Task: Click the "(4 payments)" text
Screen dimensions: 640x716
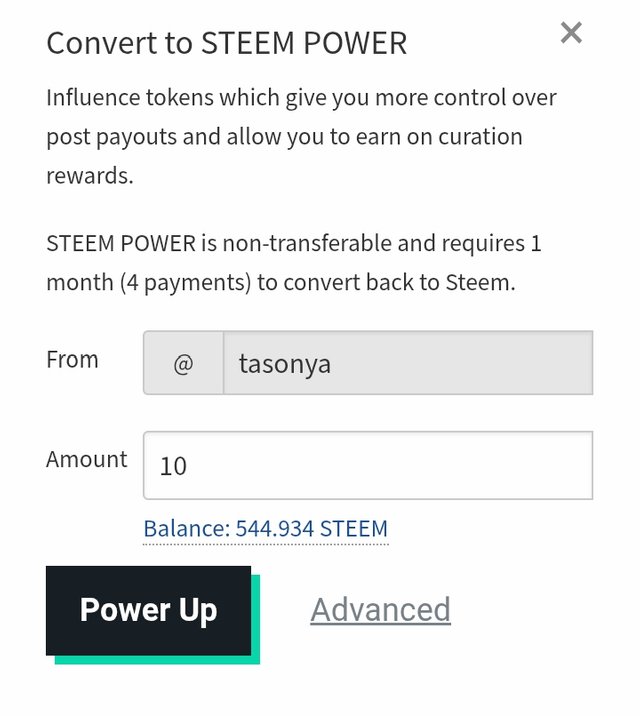Action: coord(185,282)
